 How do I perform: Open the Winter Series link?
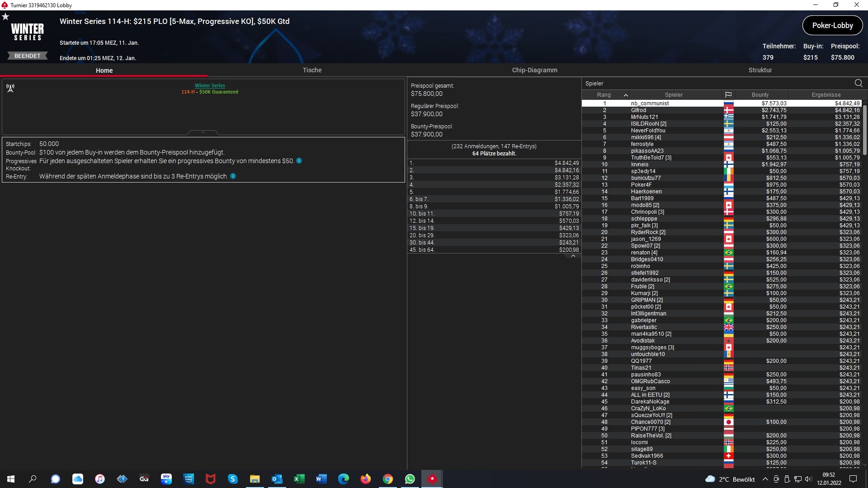(x=210, y=85)
